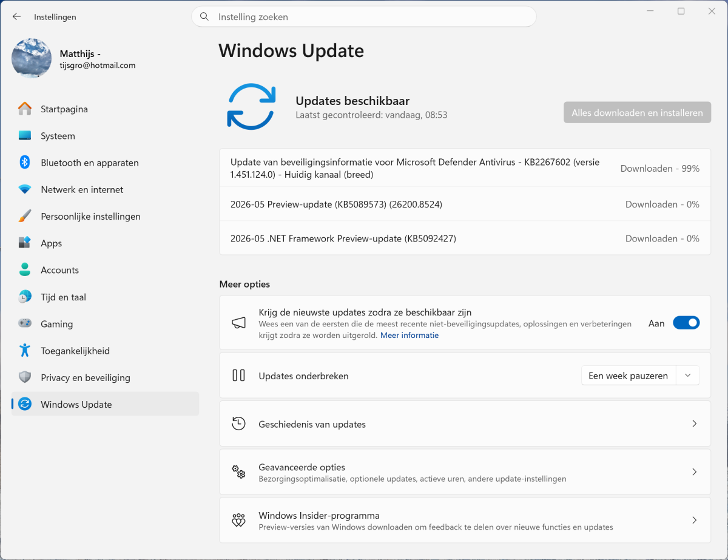Open Persoonlijke instellingen paintbrush icon
This screenshot has width=728, height=560.
[x=25, y=216]
